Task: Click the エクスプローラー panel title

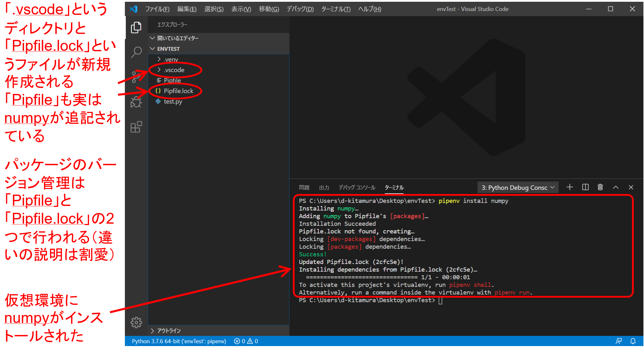Action: [x=172, y=25]
